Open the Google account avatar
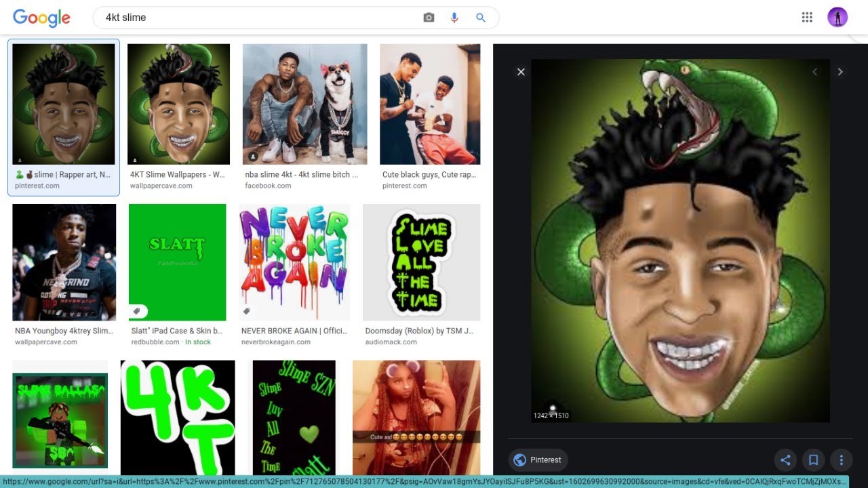 (837, 18)
